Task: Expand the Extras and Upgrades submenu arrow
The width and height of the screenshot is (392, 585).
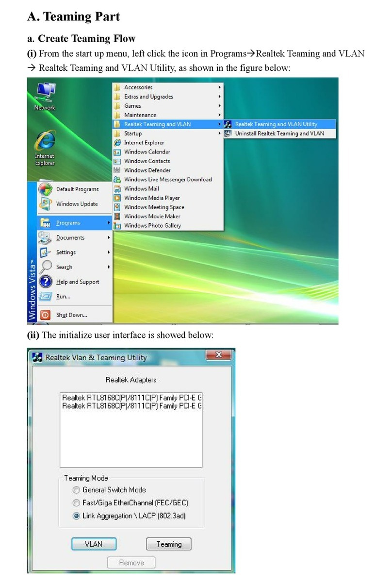Action: point(220,97)
